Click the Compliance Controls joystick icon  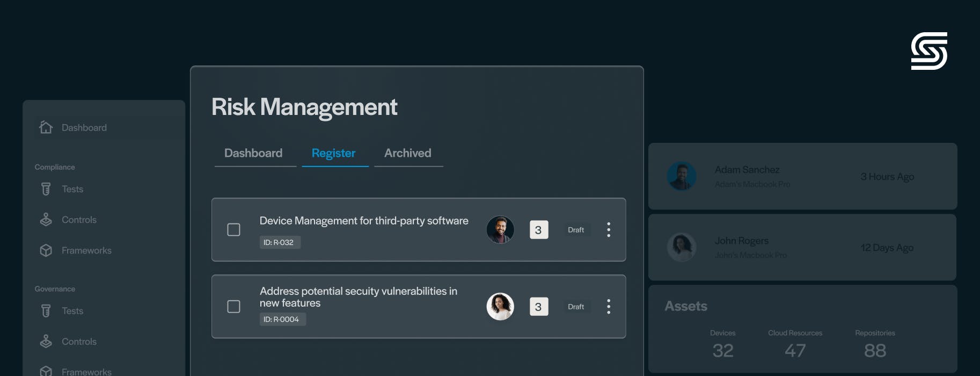point(46,220)
